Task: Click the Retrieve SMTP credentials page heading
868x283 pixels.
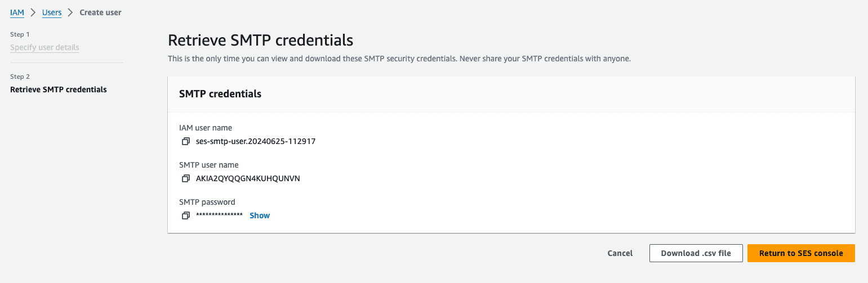Action: (261, 41)
